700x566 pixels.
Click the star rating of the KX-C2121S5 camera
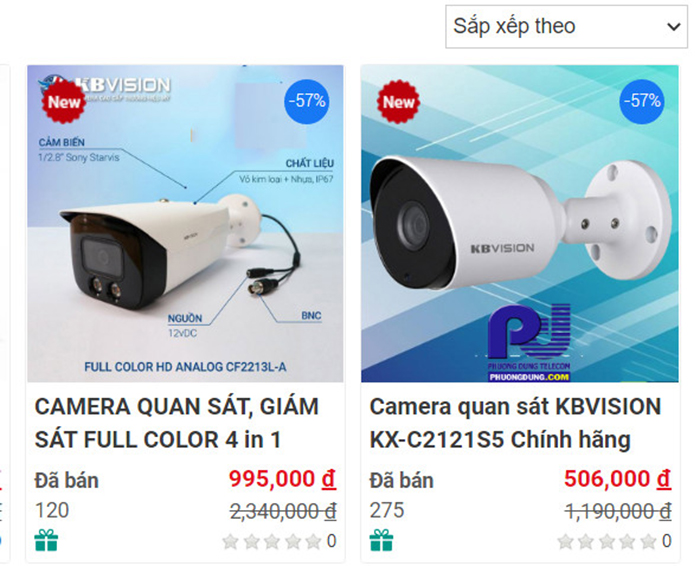[x=607, y=541]
